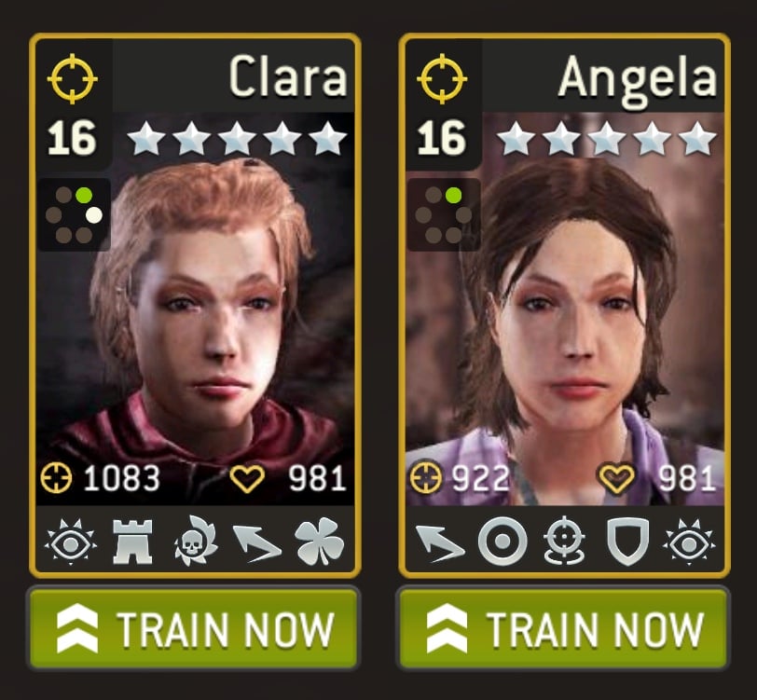This screenshot has height=700, width=757.
Task: Click Clara's yellow shooter class crosshair
Action: [x=73, y=78]
